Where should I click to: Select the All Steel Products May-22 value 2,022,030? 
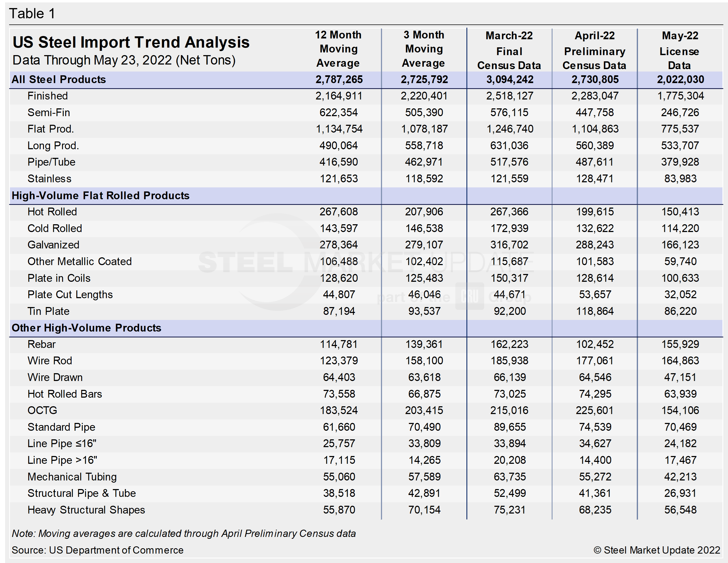tap(680, 80)
